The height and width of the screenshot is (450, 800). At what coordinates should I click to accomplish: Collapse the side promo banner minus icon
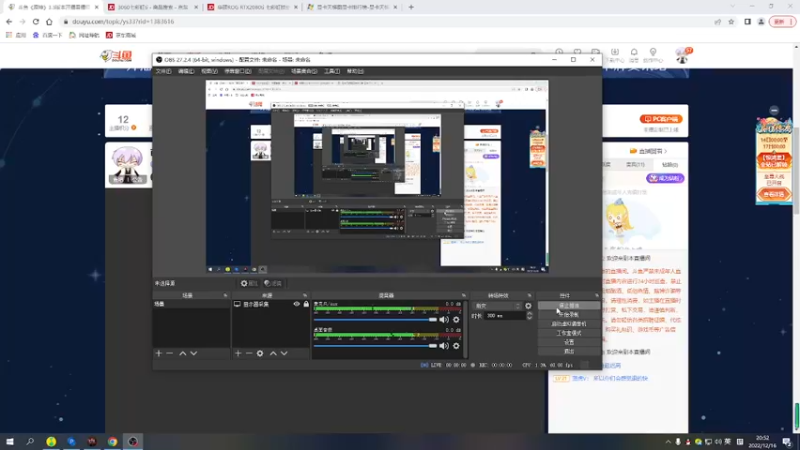pos(774,110)
